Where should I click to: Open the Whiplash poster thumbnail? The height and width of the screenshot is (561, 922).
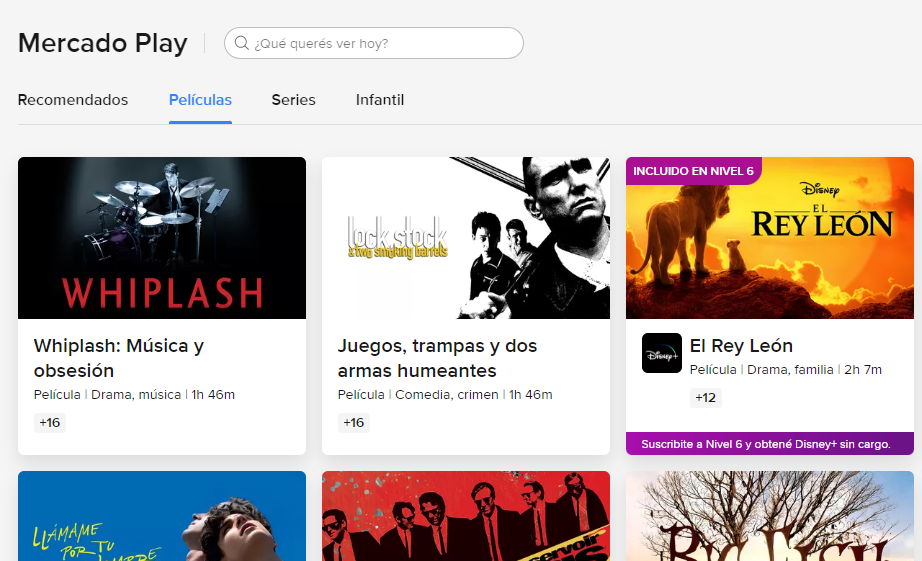[162, 238]
